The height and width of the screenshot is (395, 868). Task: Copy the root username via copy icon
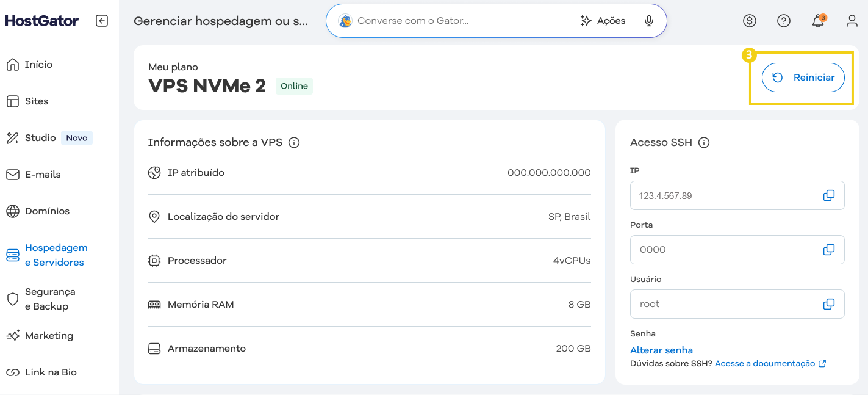[x=829, y=303]
